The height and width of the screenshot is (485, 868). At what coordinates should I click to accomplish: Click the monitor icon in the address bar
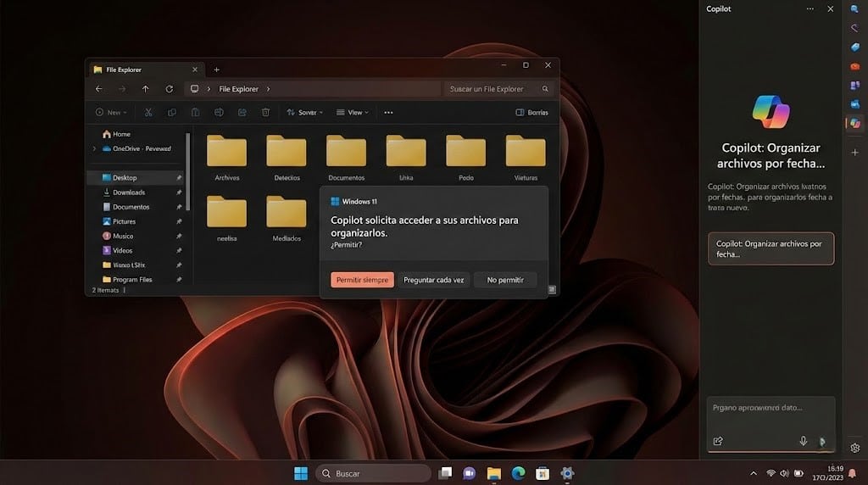(194, 88)
